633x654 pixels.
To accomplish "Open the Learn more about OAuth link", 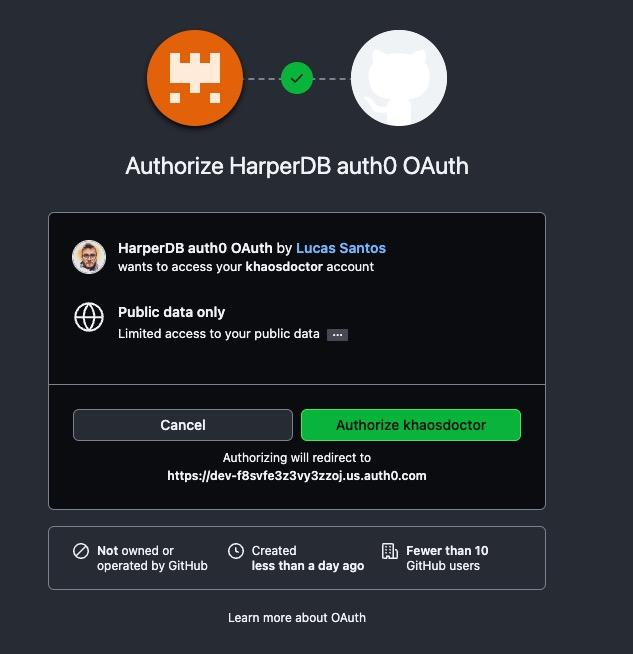I will tap(296, 618).
